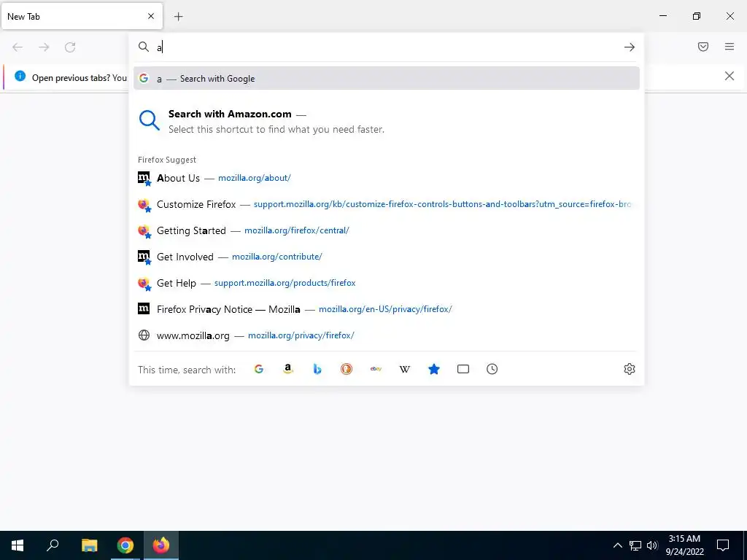Open a new tab with plus button
Screen dimensions: 747x560
click(179, 17)
